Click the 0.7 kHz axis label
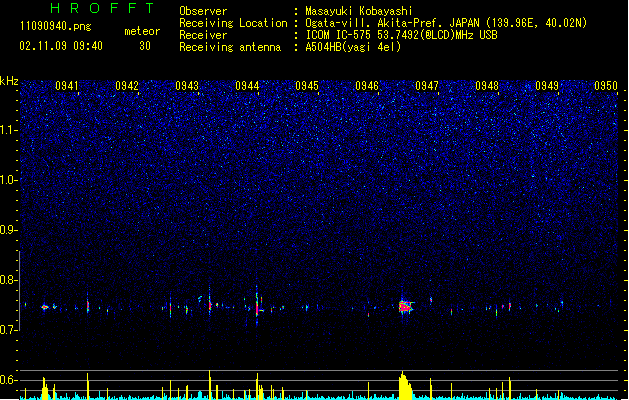The height and width of the screenshot is (400, 629). coord(8,330)
